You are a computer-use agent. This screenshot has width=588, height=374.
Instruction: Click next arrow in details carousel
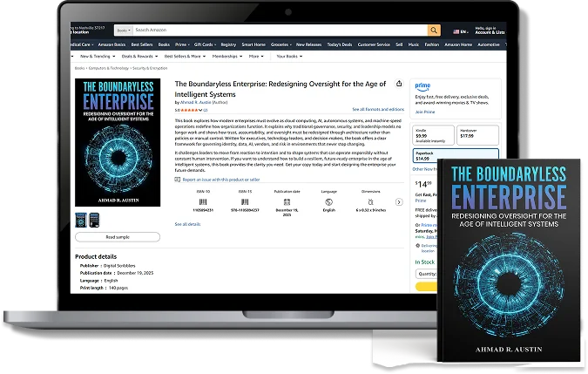click(399, 202)
